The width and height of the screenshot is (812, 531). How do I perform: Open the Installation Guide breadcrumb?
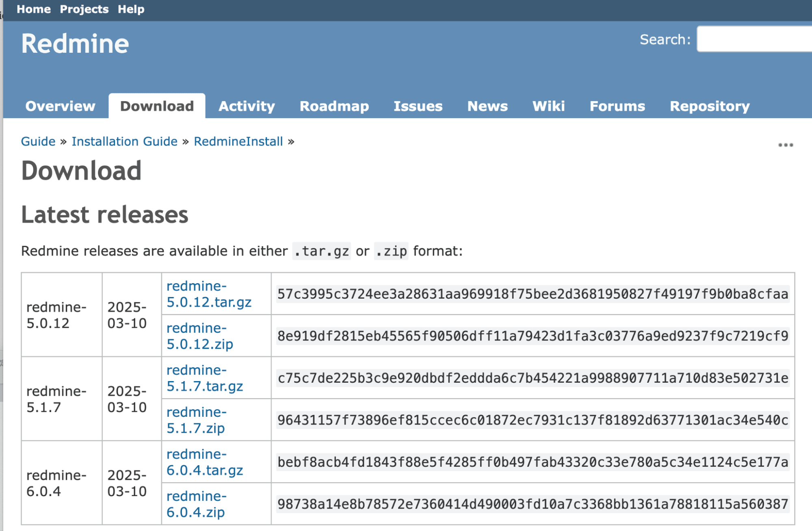(x=125, y=141)
